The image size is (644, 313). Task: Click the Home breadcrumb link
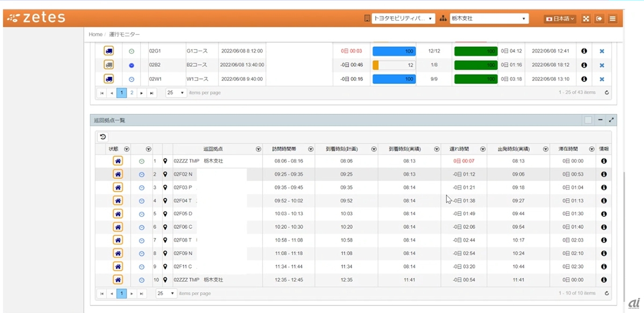pos(96,34)
